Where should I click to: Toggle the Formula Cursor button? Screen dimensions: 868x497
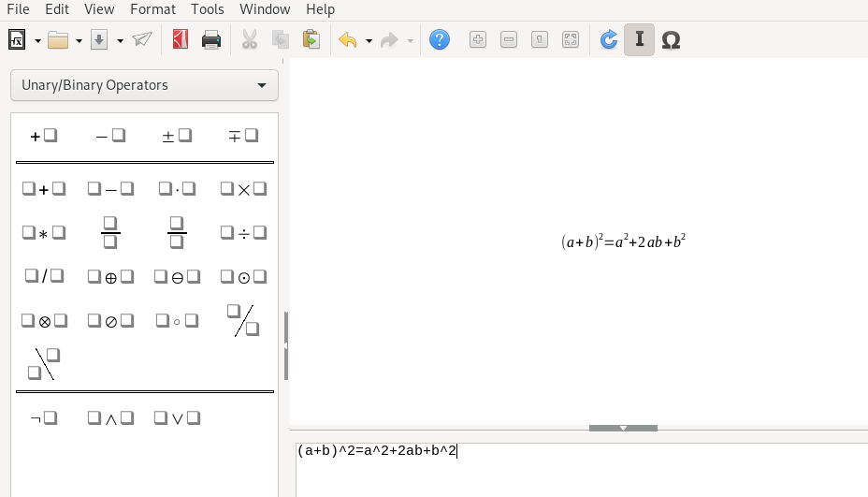639,39
